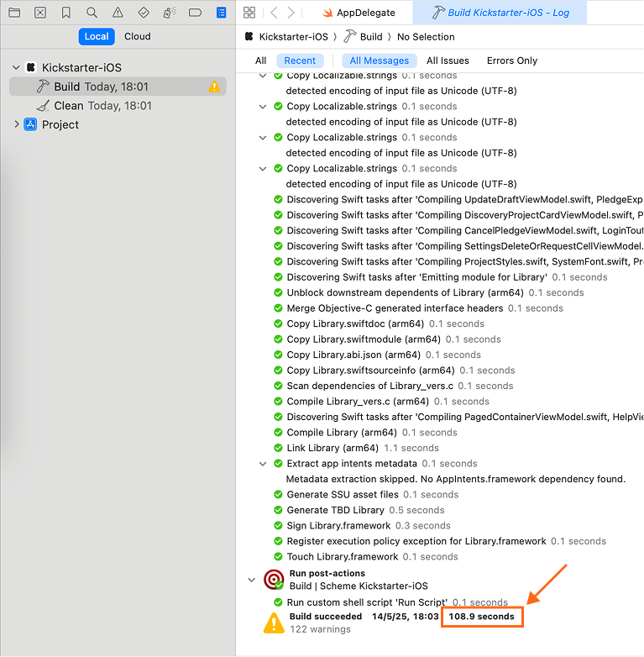Open the Report navigator icon

tap(221, 13)
